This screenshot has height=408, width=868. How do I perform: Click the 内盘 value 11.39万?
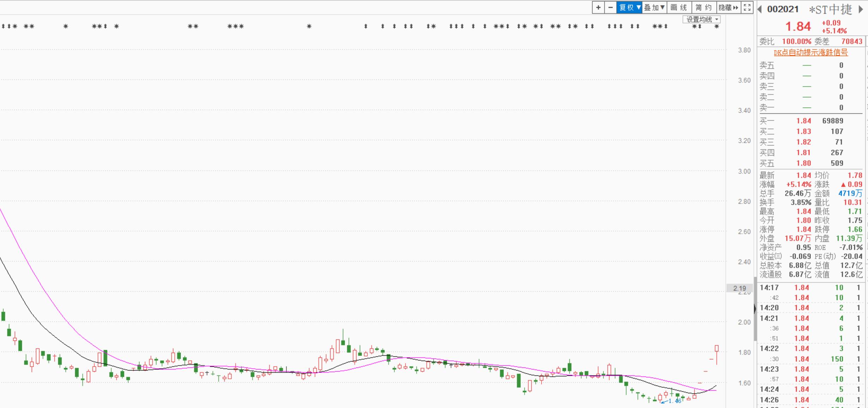coord(849,239)
